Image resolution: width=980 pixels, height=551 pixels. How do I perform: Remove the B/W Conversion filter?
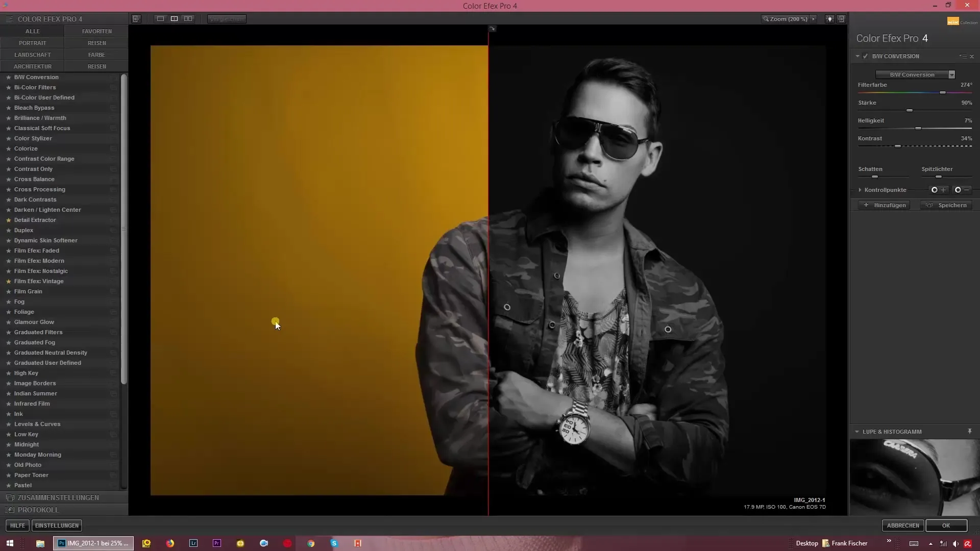tap(972, 56)
